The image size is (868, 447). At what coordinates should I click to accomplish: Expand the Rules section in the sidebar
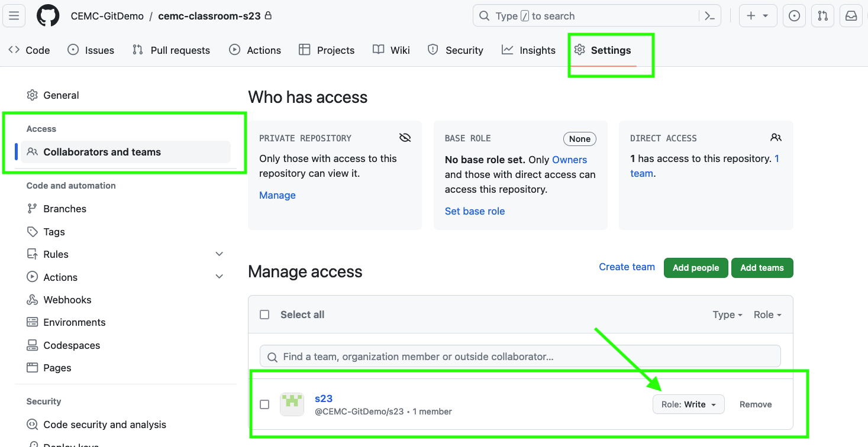click(219, 254)
